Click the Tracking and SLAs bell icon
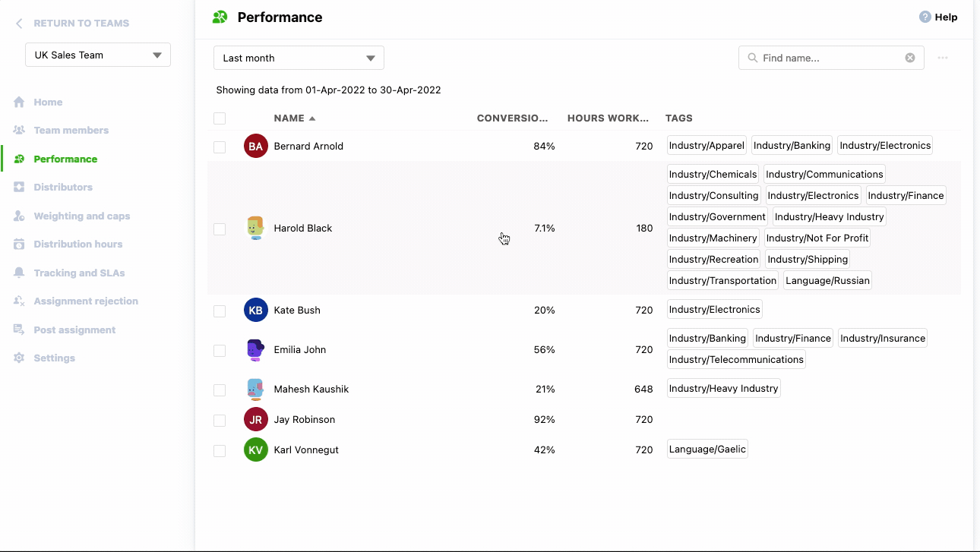 (x=19, y=273)
